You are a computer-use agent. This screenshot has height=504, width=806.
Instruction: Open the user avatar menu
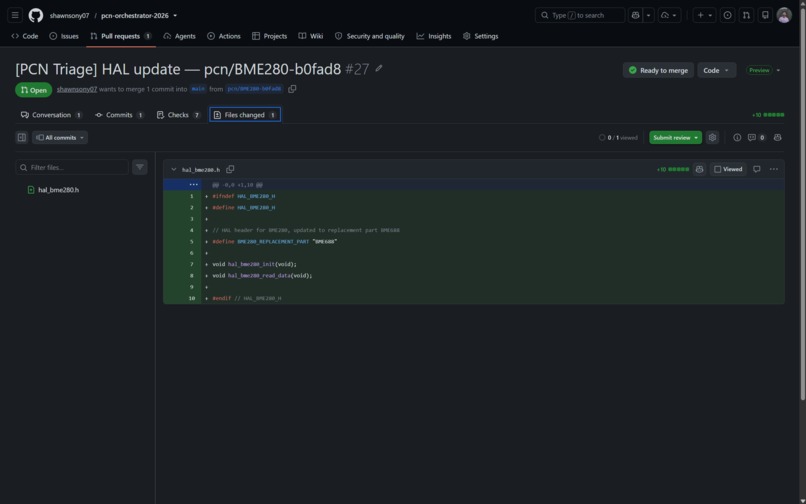[x=784, y=15]
